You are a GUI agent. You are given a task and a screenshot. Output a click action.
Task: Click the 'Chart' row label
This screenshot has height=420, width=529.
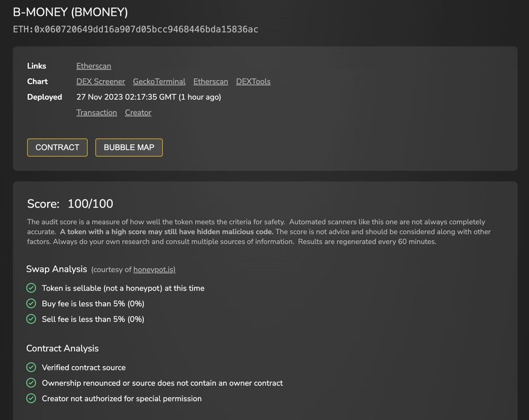coord(37,82)
